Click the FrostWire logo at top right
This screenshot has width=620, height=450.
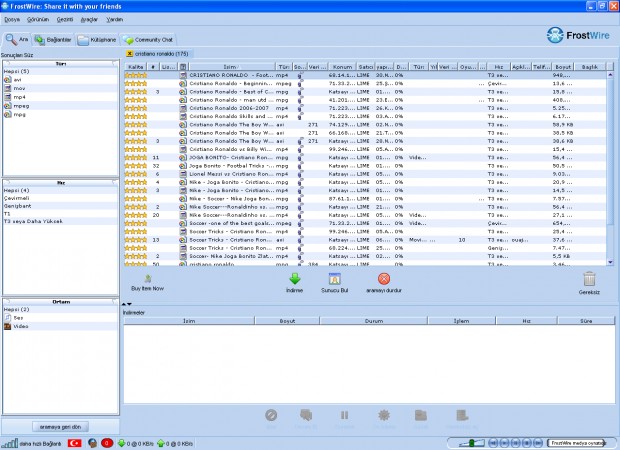[578, 35]
